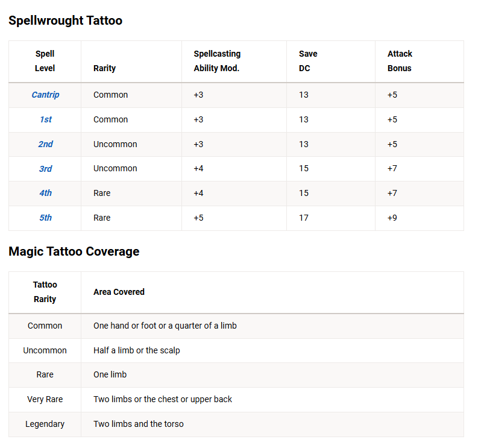484x448 pixels.
Task: Click the 'Two limbs and the torso' cell
Action: 138,424
